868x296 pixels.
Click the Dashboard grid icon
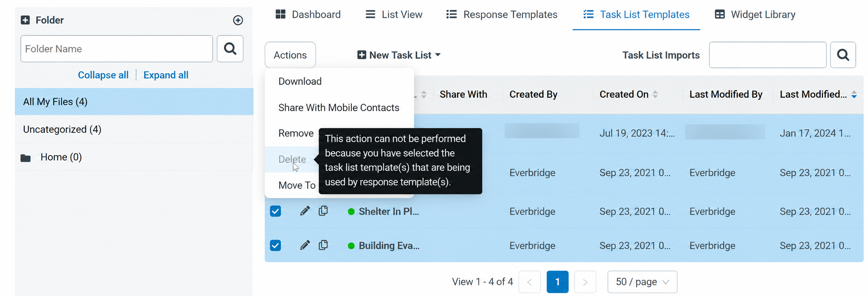click(x=280, y=14)
